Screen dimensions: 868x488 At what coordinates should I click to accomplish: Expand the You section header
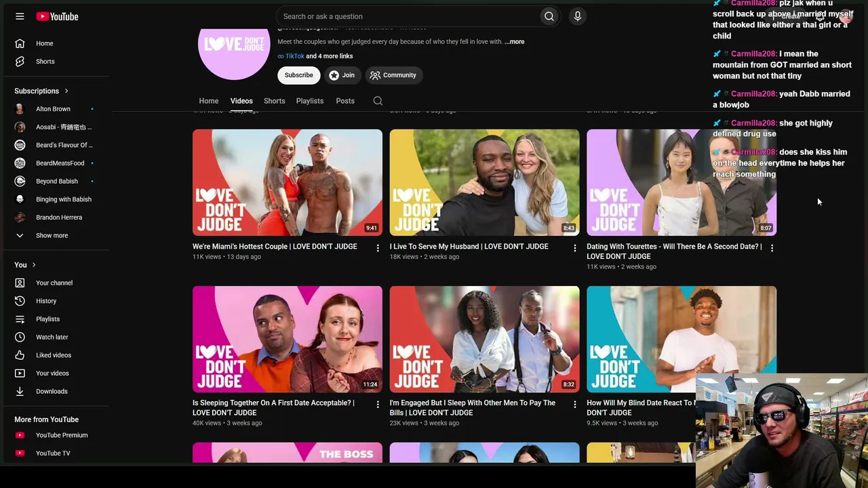[24, 265]
